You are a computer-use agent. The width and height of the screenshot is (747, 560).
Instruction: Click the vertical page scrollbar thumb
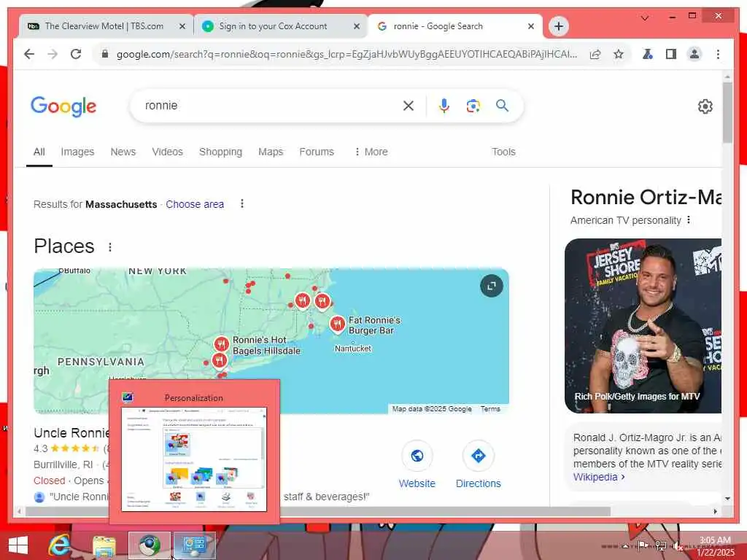[x=727, y=112]
